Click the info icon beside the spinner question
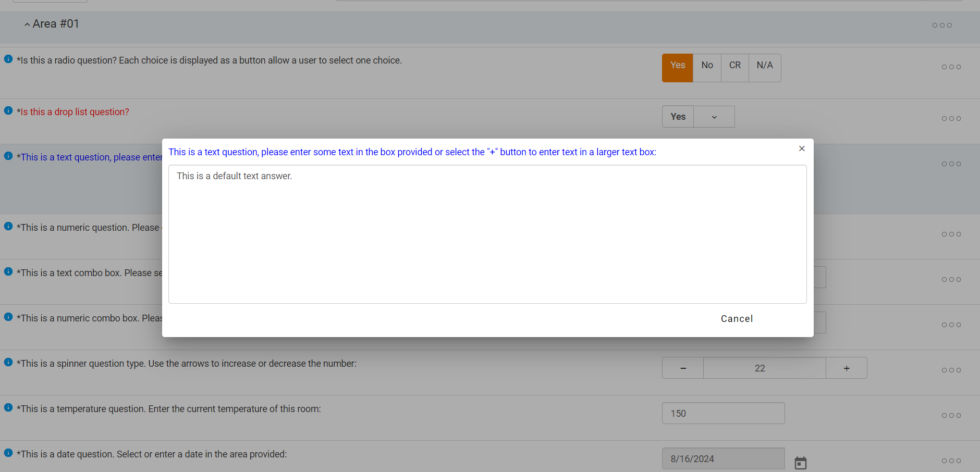 [8, 362]
